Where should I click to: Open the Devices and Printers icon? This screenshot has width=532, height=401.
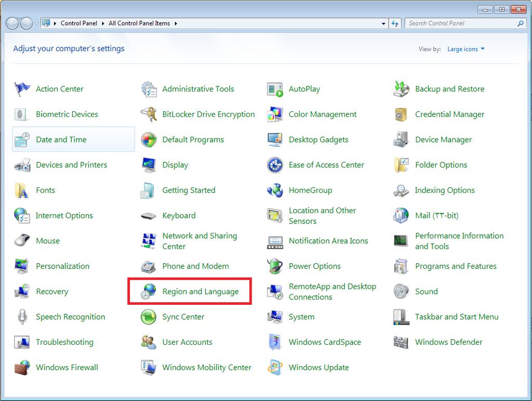pos(22,165)
